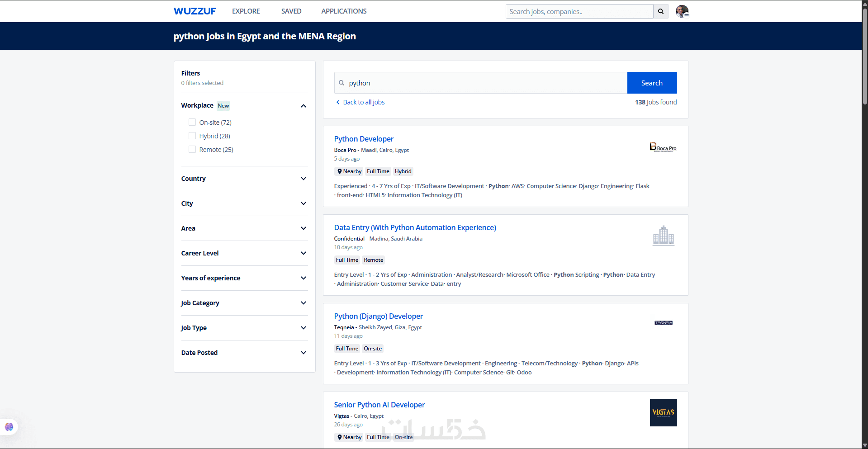
Task: Click the python keyword search field
Action: click(x=481, y=83)
